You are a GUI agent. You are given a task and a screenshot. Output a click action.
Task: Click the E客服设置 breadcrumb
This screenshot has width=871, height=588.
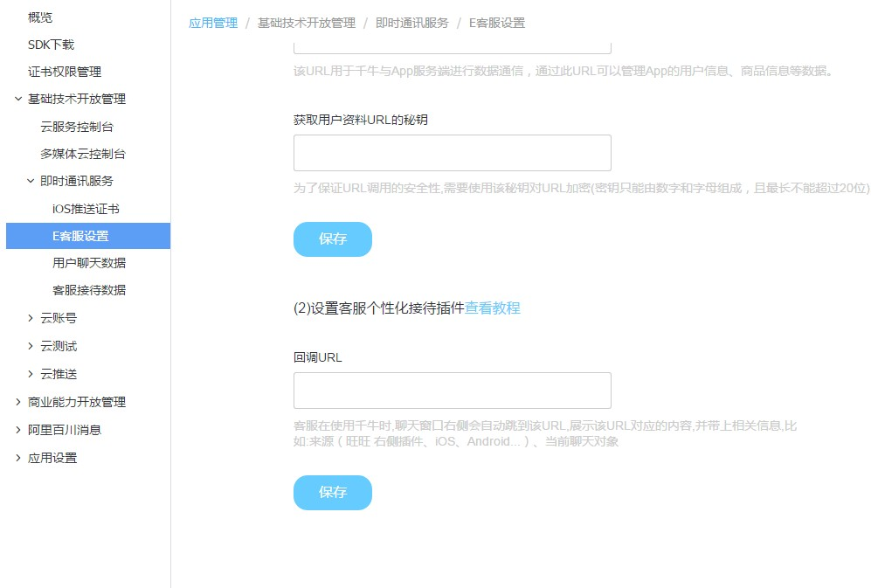(496, 23)
